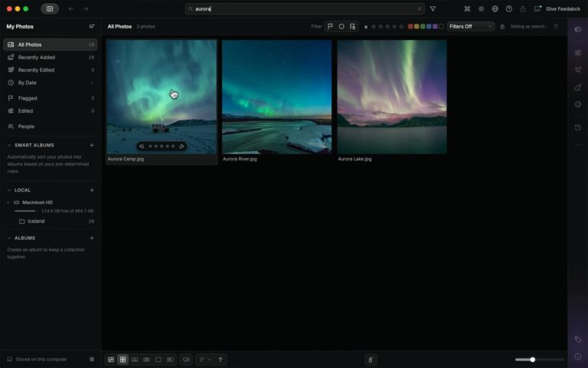The image size is (588, 368).
Task: Select the Aurora River.jpg thumbnail
Action: (x=276, y=97)
